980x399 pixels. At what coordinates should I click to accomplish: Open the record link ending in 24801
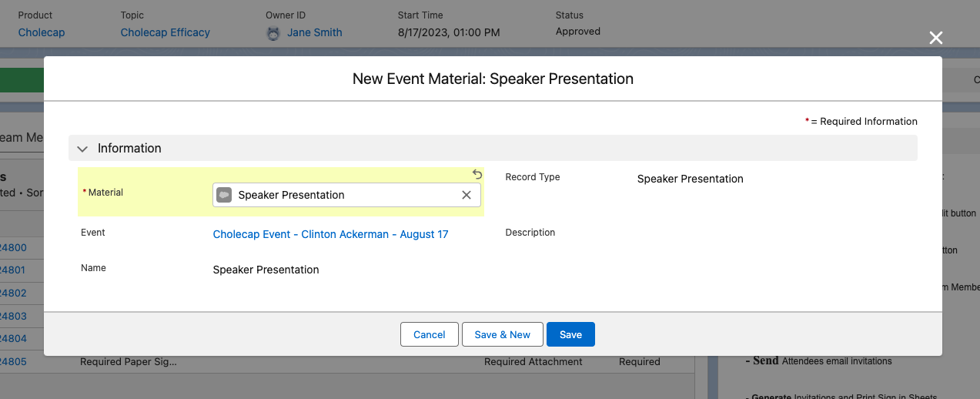click(x=13, y=270)
